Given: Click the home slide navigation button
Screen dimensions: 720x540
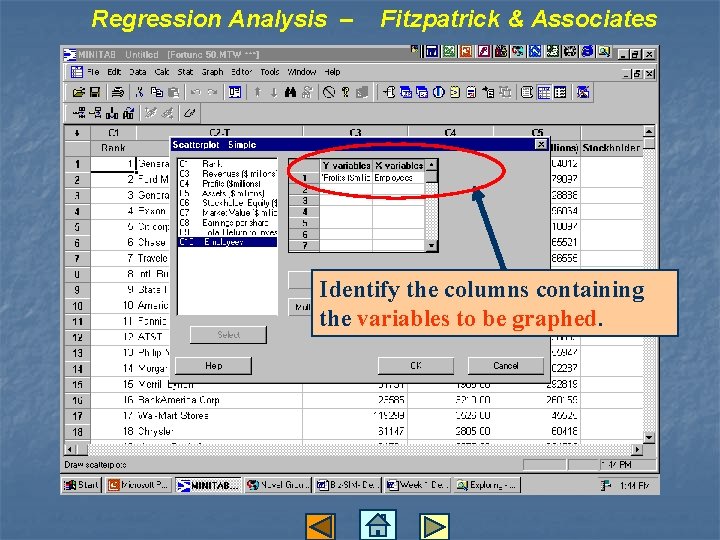Looking at the screenshot, I should (377, 524).
